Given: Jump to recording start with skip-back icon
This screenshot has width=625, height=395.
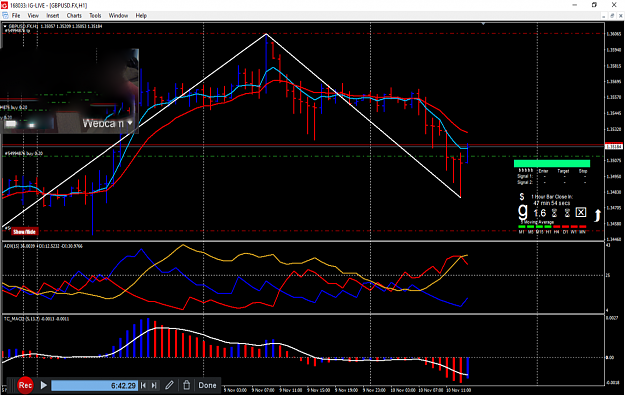Looking at the screenshot, I should pos(143,385).
